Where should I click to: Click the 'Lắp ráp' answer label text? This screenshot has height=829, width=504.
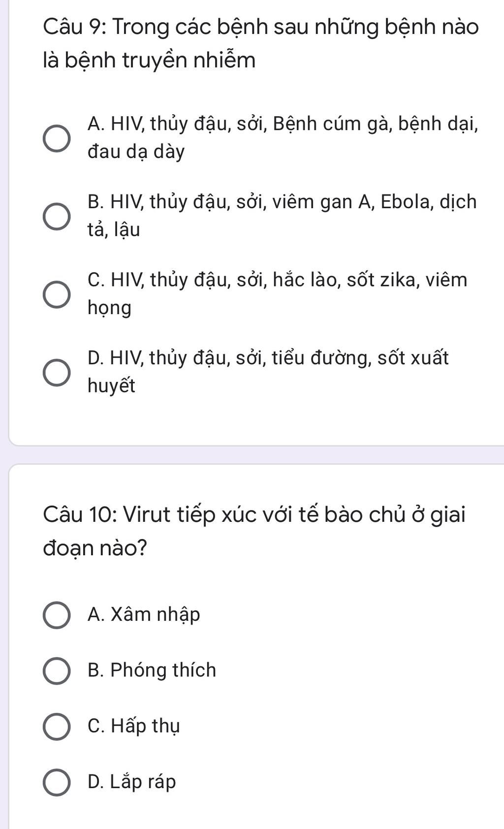click(x=143, y=782)
